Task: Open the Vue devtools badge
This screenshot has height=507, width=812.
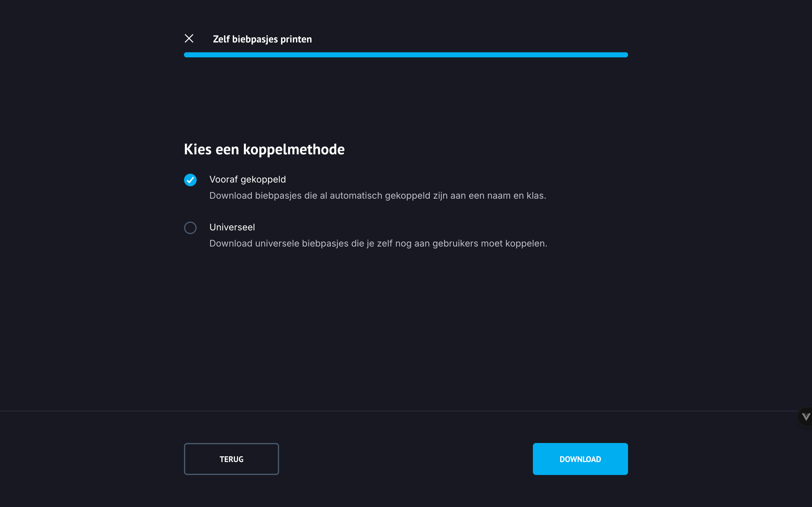Action: [x=805, y=417]
